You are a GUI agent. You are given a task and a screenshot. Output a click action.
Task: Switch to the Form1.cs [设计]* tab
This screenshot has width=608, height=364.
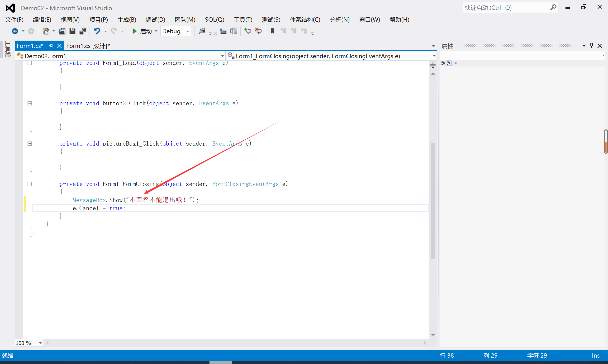point(88,46)
